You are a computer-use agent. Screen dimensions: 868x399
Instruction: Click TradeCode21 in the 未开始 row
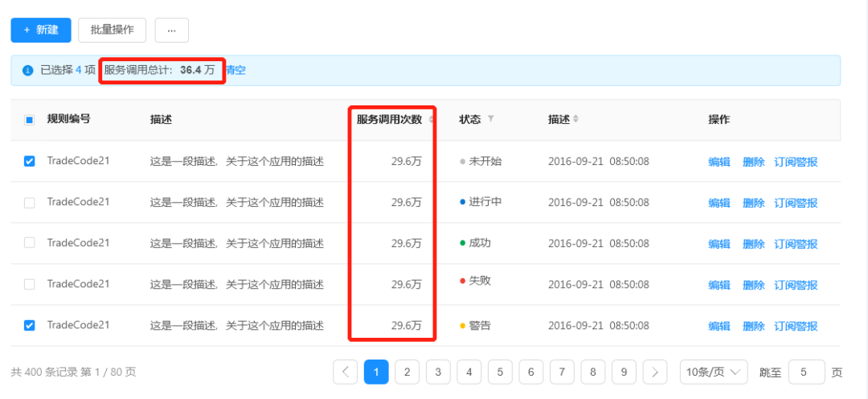78,161
